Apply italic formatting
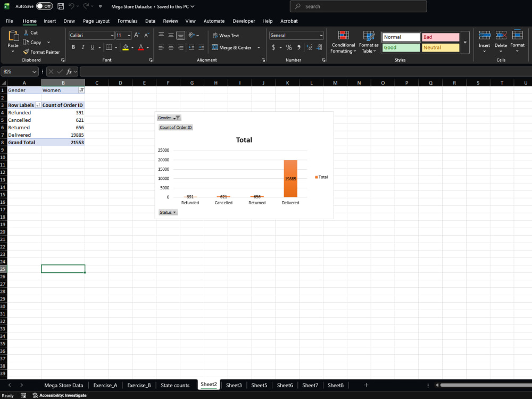This screenshot has height=399, width=532. click(x=83, y=47)
